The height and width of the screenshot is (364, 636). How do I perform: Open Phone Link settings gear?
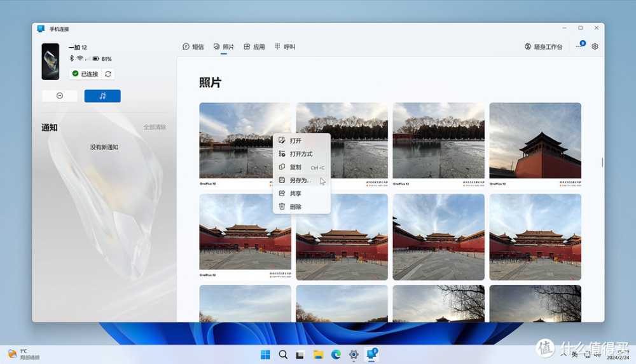click(x=595, y=46)
